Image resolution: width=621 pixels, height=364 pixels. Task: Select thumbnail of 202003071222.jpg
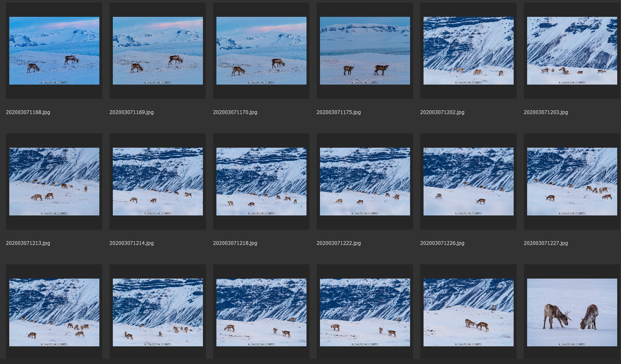365,181
